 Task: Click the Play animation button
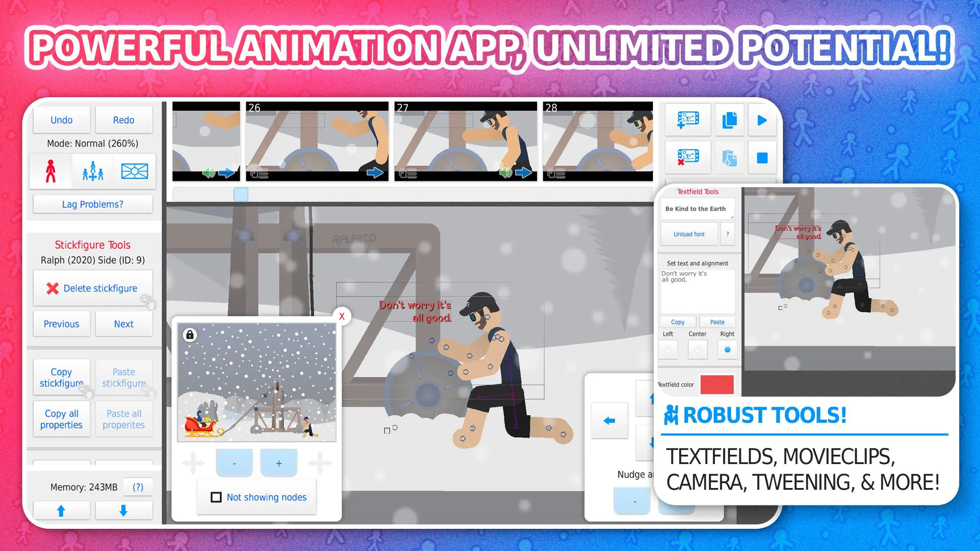[x=761, y=120]
